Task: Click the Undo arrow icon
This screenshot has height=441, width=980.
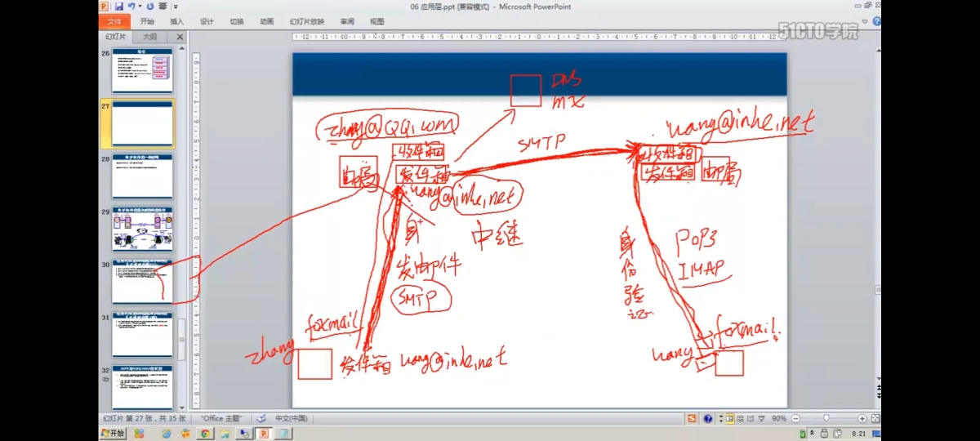Action: pyautogui.click(x=131, y=7)
